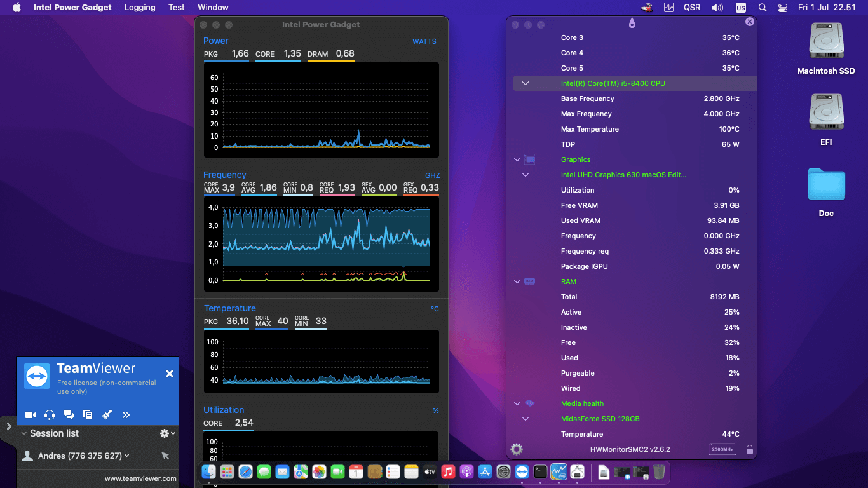The width and height of the screenshot is (868, 488).
Task: Open Spotlight search in menu bar
Action: pyautogui.click(x=763, y=8)
